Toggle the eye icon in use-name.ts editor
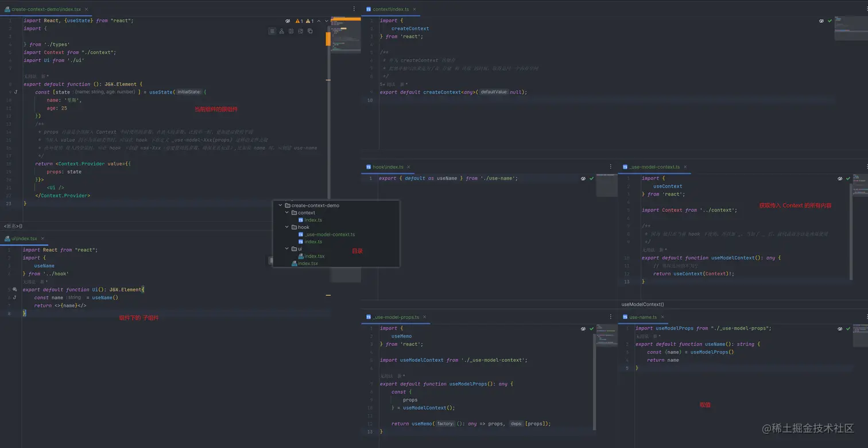This screenshot has height=448, width=868. click(840, 329)
